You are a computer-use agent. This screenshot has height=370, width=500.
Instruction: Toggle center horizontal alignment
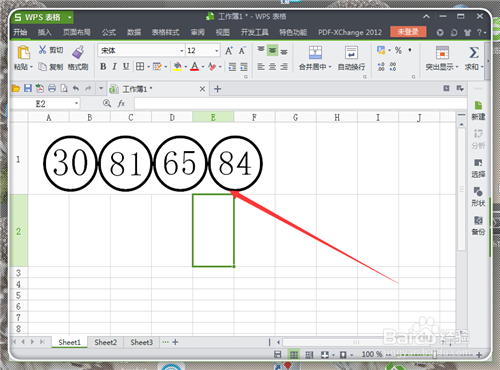272,67
